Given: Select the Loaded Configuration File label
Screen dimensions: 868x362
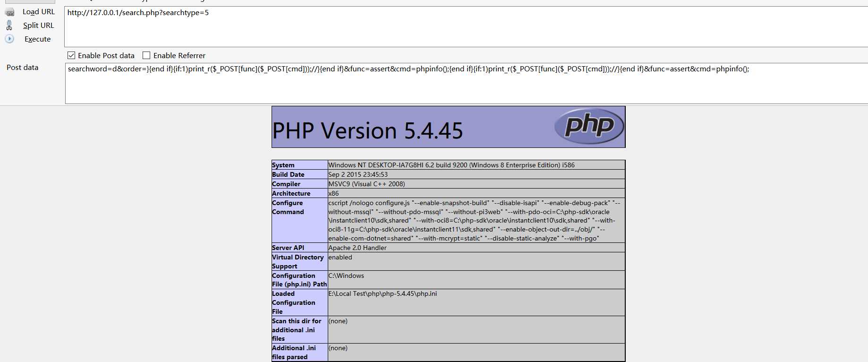Looking at the screenshot, I should coord(294,302).
